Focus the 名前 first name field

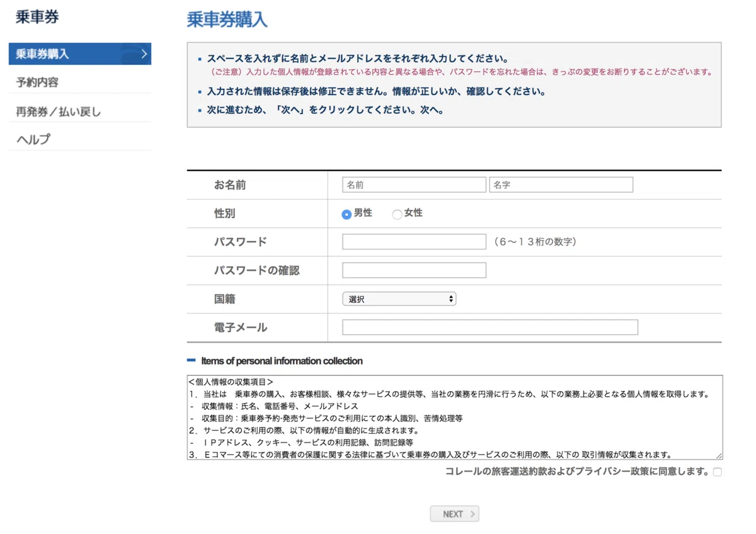click(414, 185)
